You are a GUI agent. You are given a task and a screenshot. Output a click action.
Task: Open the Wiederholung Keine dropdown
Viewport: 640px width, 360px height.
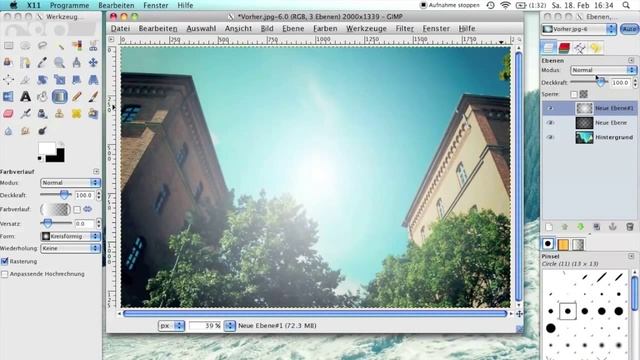[x=70, y=248]
